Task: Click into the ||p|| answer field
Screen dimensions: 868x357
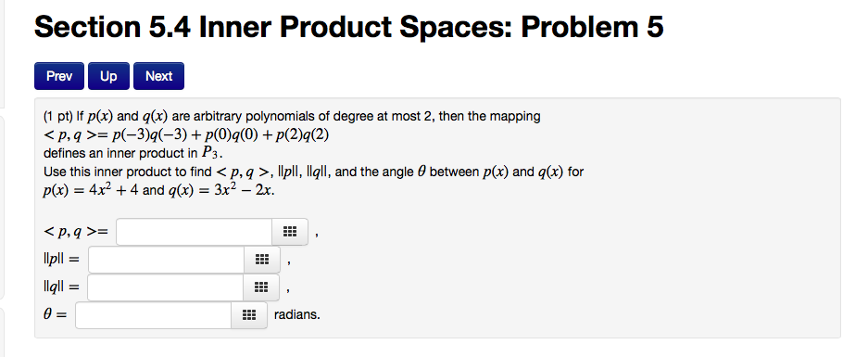Action: (x=166, y=260)
